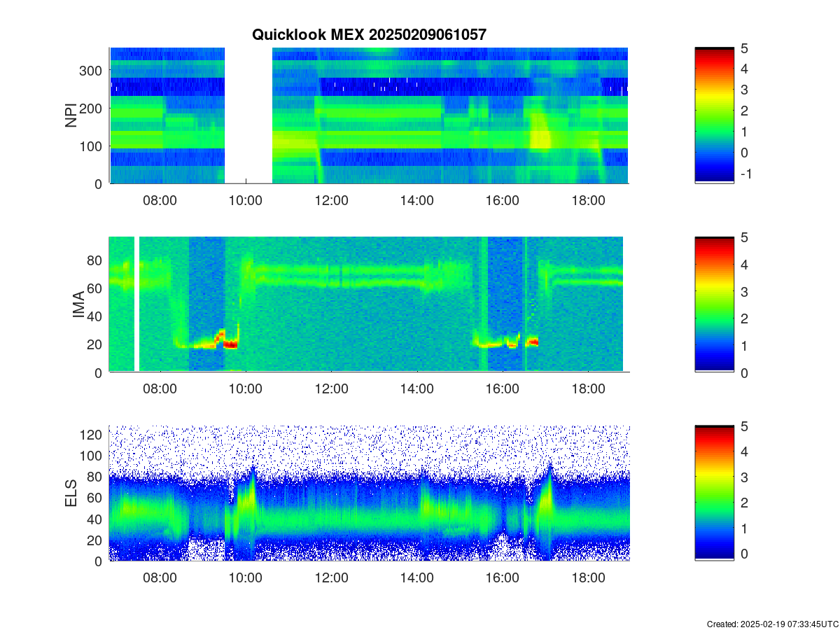Screen dimensions: 840x630
Task: Click the IMA spectrogram plot area
Action: click(x=369, y=304)
